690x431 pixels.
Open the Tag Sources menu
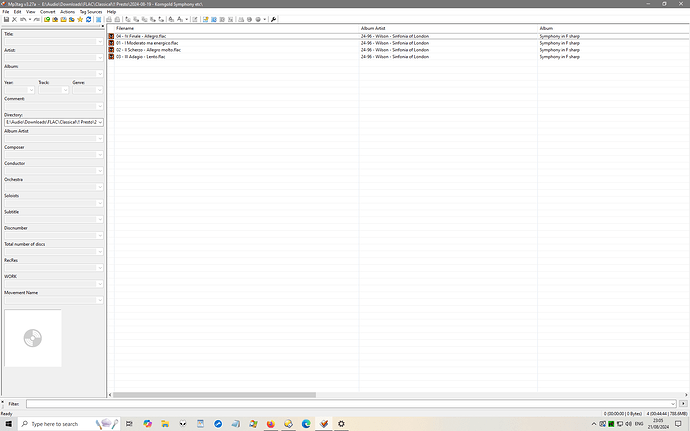[x=91, y=12]
